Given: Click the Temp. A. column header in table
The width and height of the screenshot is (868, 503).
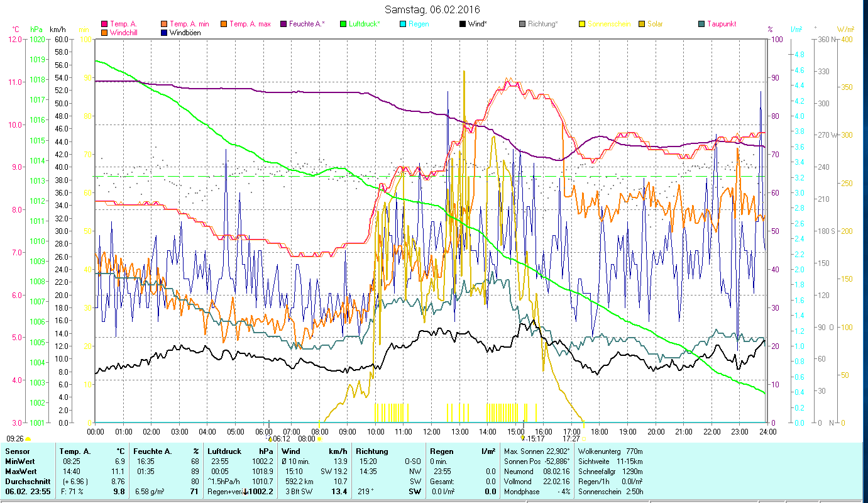Looking at the screenshot, I should [x=75, y=451].
